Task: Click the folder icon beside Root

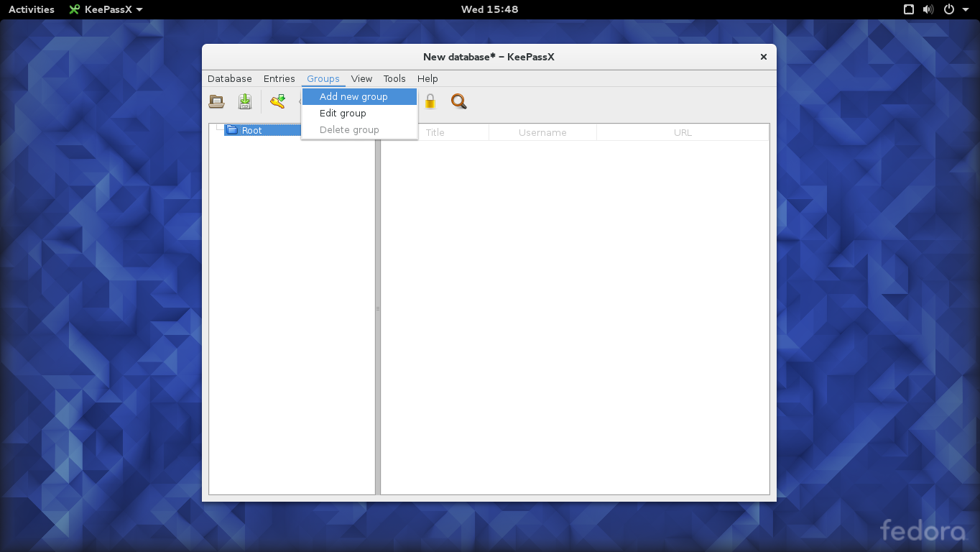Action: [x=231, y=130]
